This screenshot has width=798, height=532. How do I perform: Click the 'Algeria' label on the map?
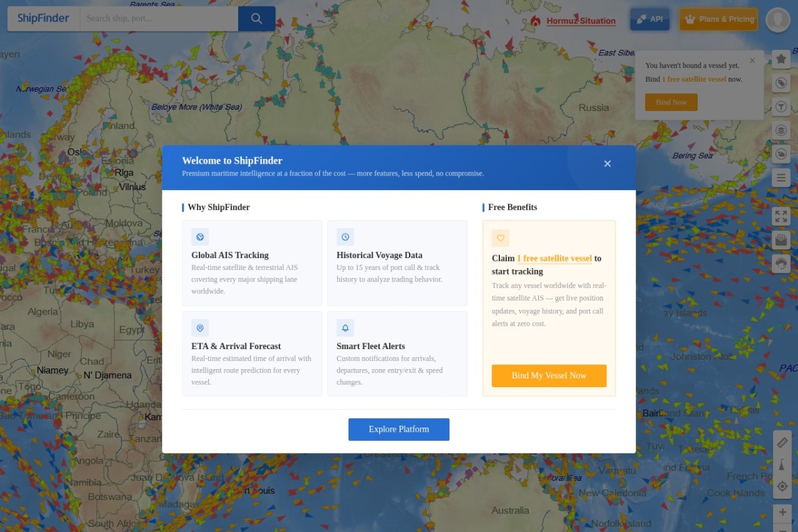[43, 312]
